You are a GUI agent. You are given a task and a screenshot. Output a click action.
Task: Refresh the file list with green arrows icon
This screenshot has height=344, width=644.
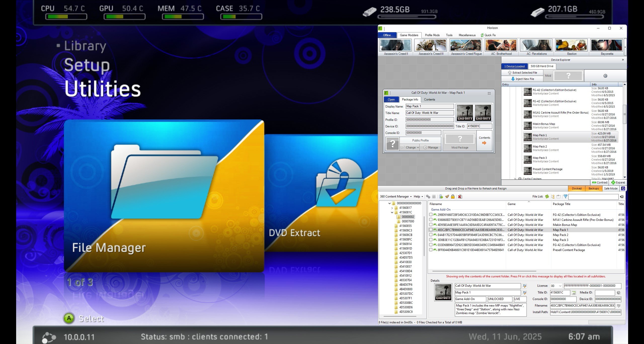(x=547, y=196)
